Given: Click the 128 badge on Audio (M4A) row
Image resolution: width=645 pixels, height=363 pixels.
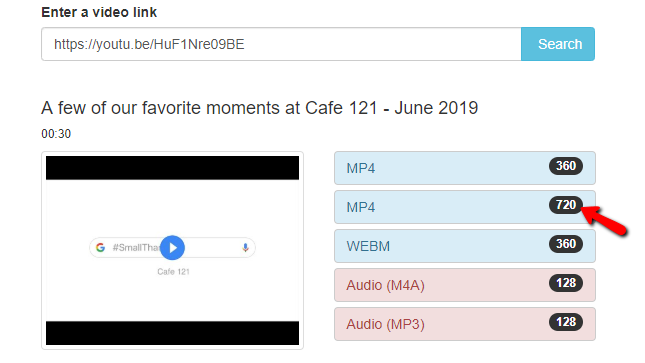Looking at the screenshot, I should click(x=566, y=283).
